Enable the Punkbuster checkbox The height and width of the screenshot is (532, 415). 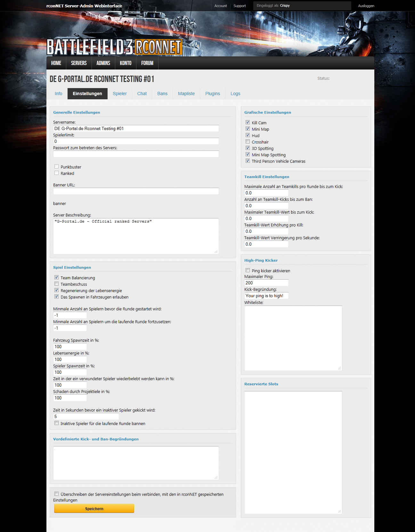(57, 167)
